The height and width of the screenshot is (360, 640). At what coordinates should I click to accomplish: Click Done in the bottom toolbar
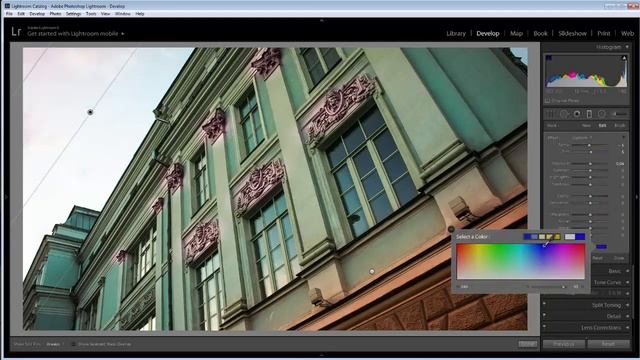point(527,344)
